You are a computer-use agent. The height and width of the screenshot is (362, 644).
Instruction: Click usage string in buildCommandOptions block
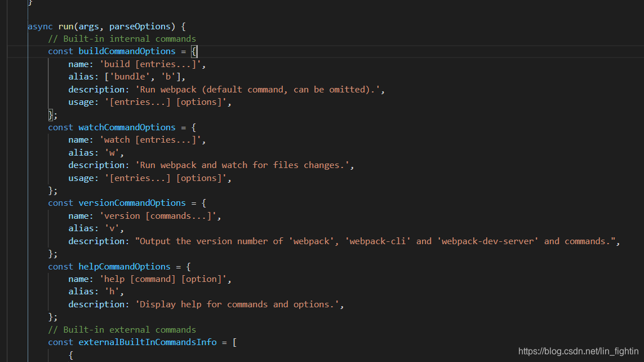[x=166, y=102]
